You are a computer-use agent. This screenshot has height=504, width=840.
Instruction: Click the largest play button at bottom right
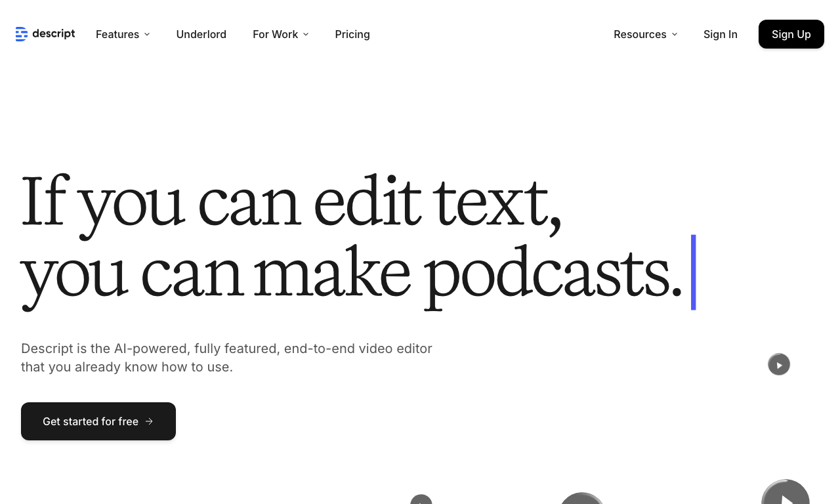(x=786, y=492)
